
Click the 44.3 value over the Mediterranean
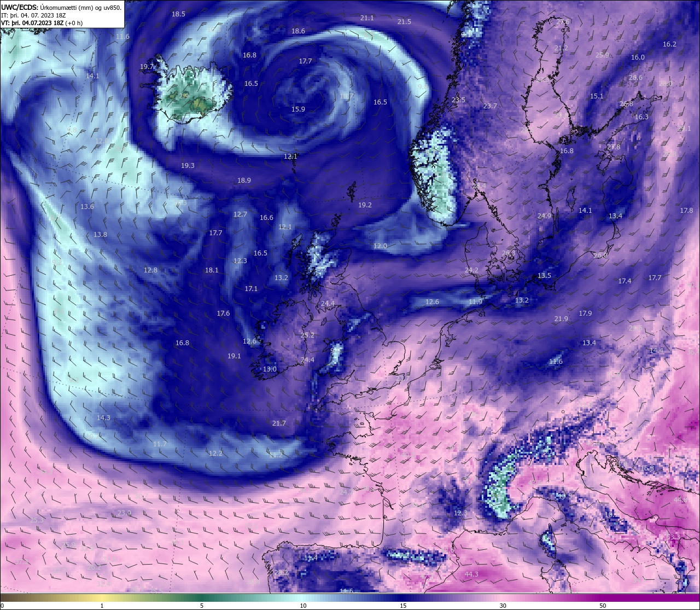471,574
